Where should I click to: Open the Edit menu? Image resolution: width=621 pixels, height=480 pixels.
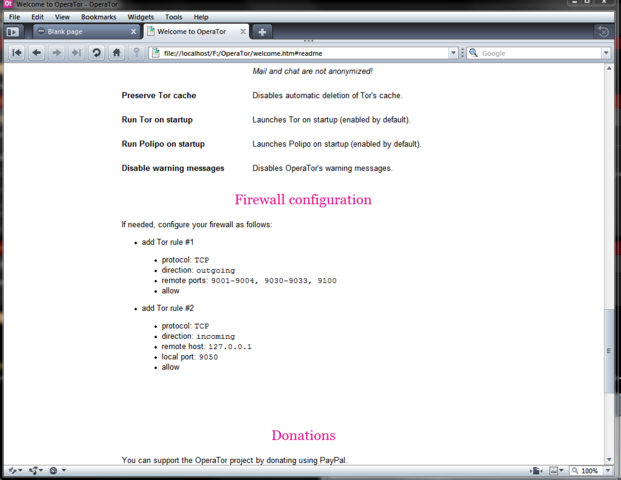coord(38,17)
